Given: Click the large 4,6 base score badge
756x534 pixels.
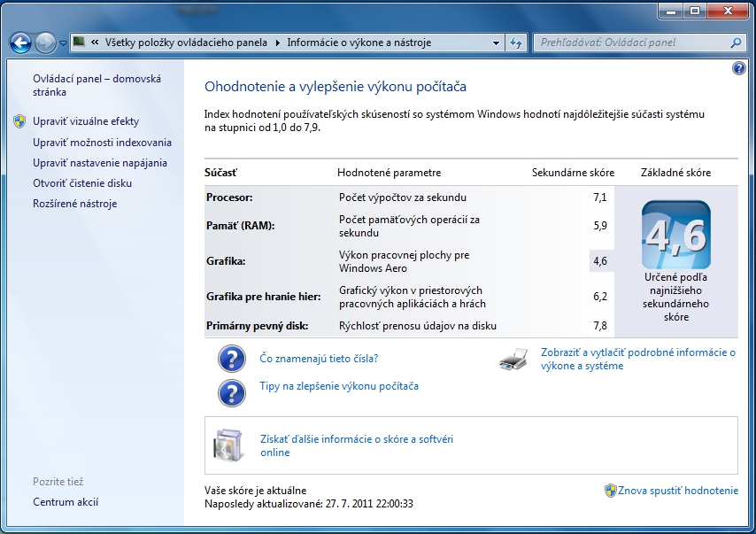Looking at the screenshot, I should 676,235.
